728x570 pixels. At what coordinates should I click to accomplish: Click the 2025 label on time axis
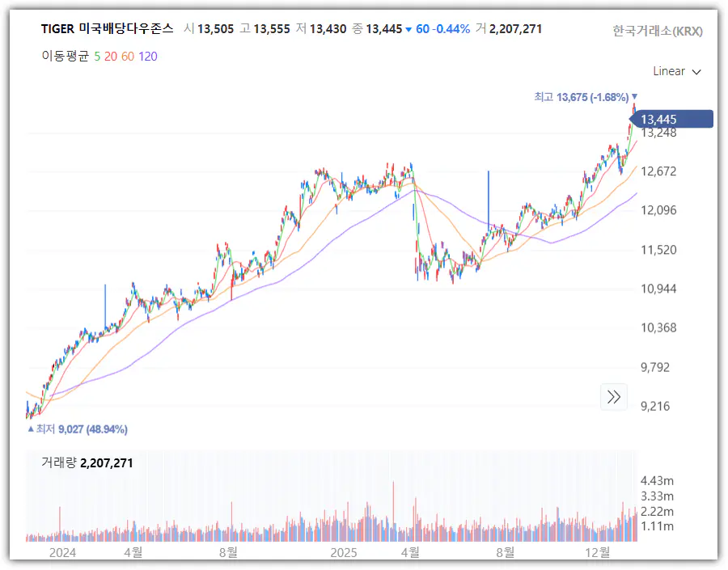pyautogui.click(x=344, y=552)
